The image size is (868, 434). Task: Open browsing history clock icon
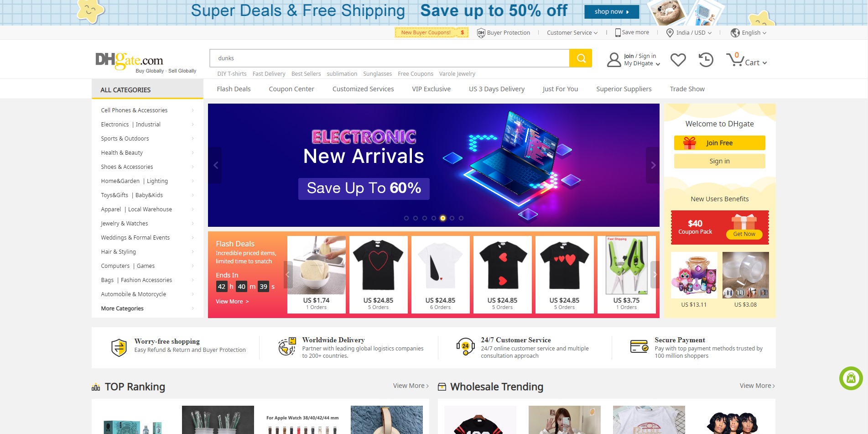pyautogui.click(x=706, y=60)
